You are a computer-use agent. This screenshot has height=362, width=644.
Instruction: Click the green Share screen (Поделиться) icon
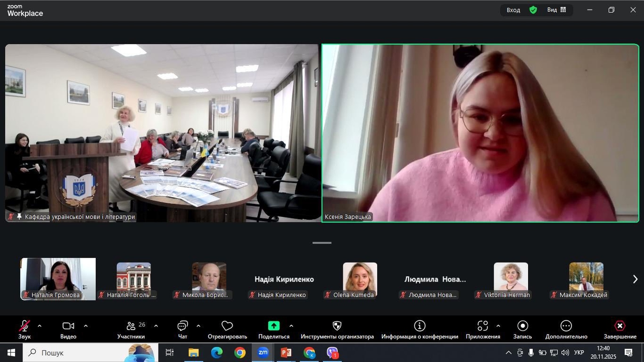click(x=274, y=326)
